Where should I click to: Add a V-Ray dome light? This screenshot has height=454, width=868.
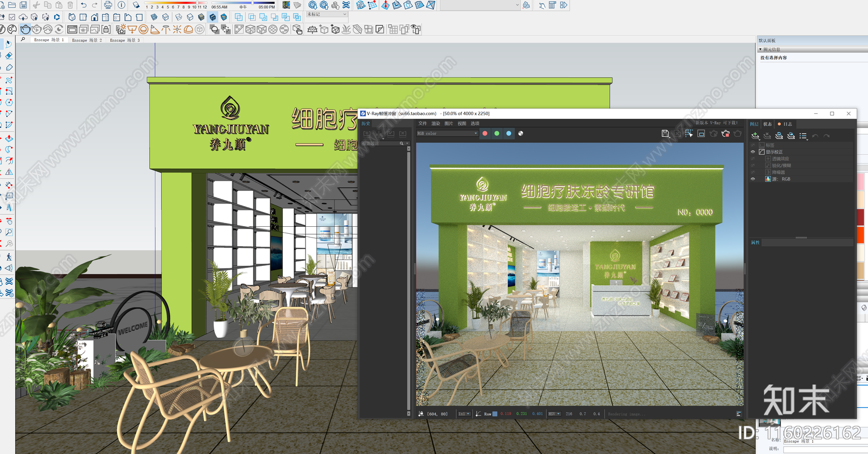(188, 29)
